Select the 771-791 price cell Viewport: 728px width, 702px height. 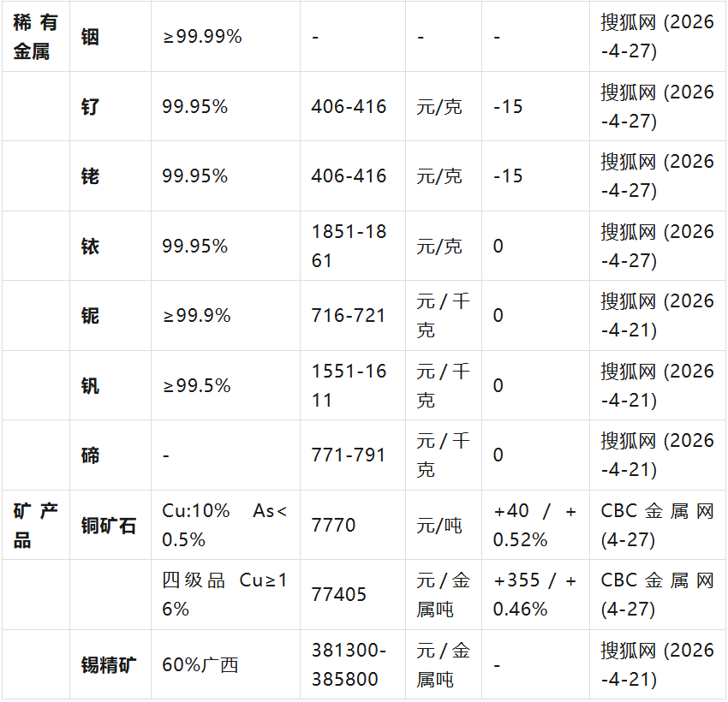[x=349, y=455]
